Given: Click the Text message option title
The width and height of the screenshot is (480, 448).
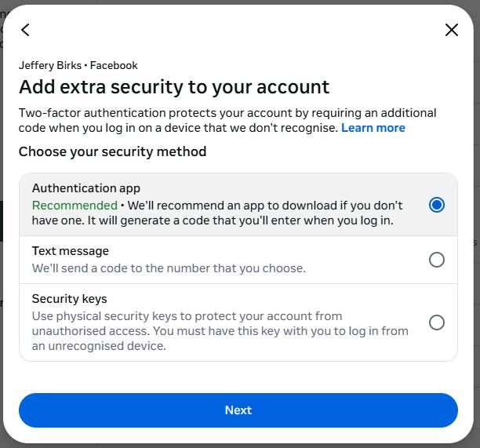Looking at the screenshot, I should pyautogui.click(x=71, y=251).
